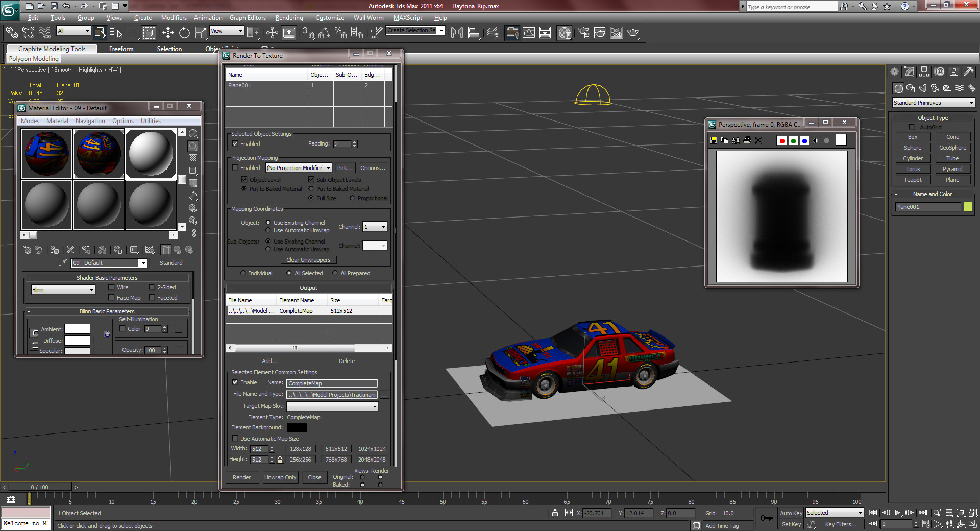Image resolution: width=980 pixels, height=531 pixels.
Task: Choose Select and Uniform Scale tool
Action: [x=201, y=33]
